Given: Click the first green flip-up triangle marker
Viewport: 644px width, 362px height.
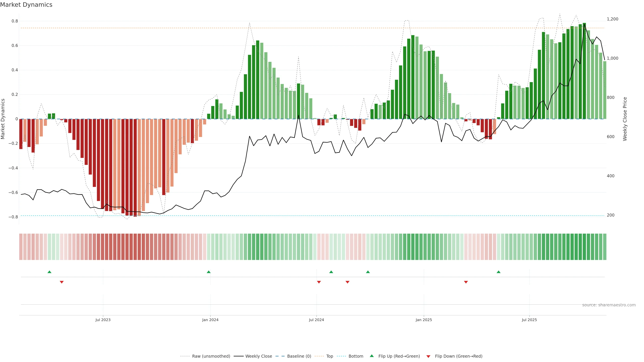Looking at the screenshot, I should (x=49, y=272).
